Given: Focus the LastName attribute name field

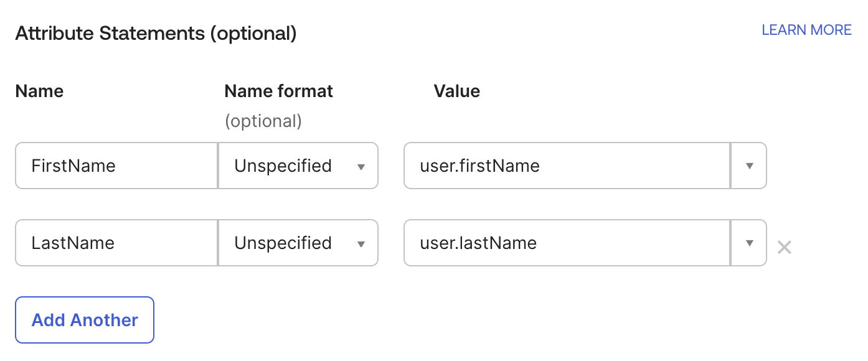Looking at the screenshot, I should point(116,243).
